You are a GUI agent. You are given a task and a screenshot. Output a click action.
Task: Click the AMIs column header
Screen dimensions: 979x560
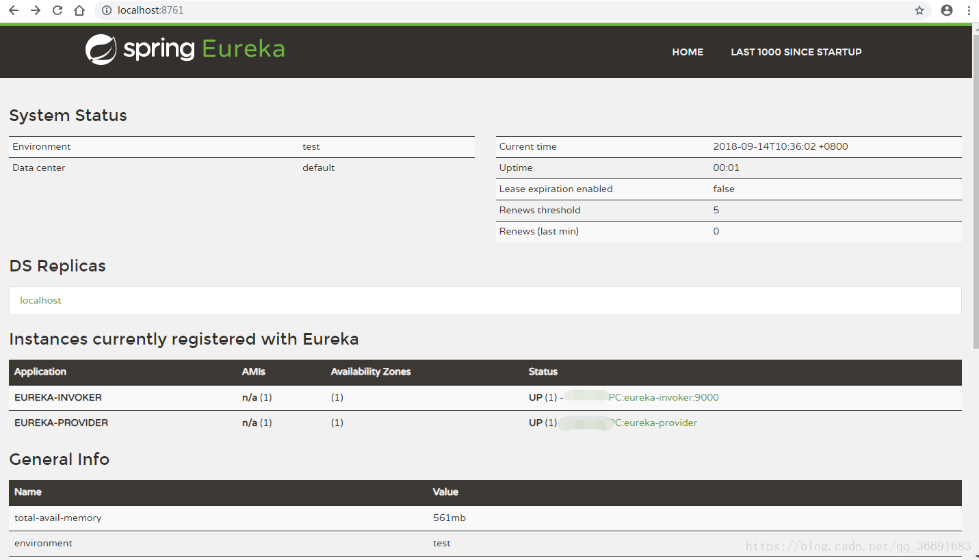254,372
